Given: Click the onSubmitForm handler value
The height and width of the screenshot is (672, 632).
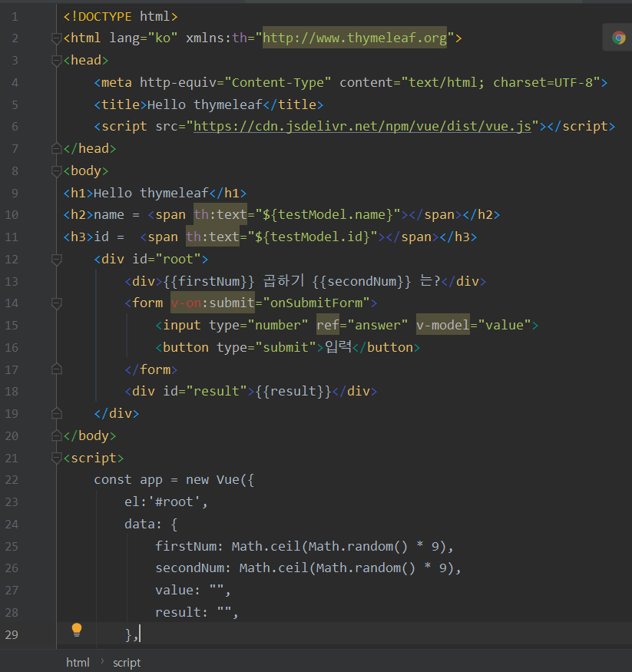Looking at the screenshot, I should click(x=316, y=303).
